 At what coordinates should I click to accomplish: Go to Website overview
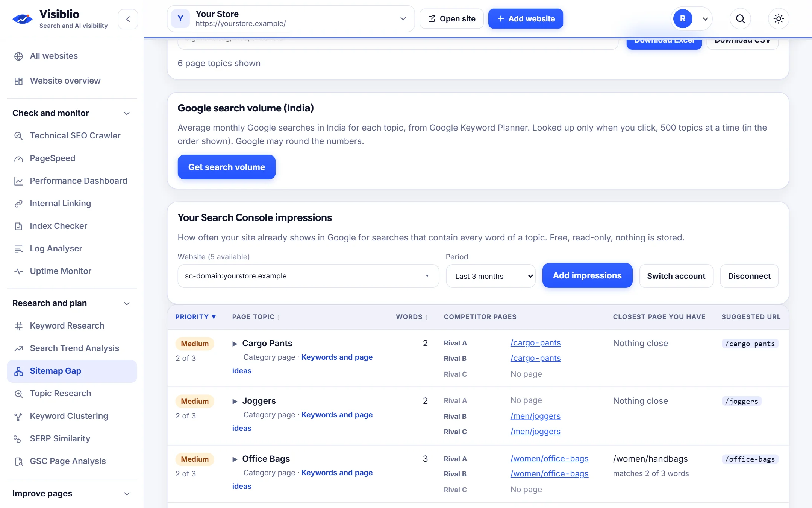tap(72, 81)
